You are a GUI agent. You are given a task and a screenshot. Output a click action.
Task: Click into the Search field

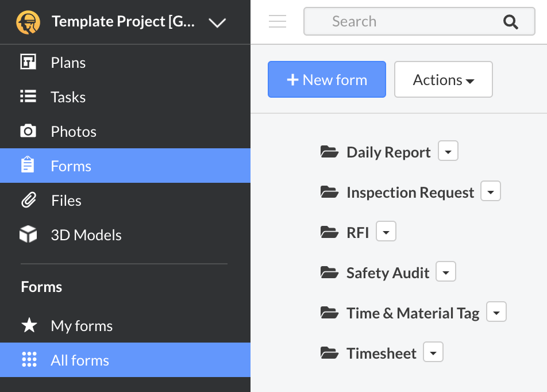[402, 22]
